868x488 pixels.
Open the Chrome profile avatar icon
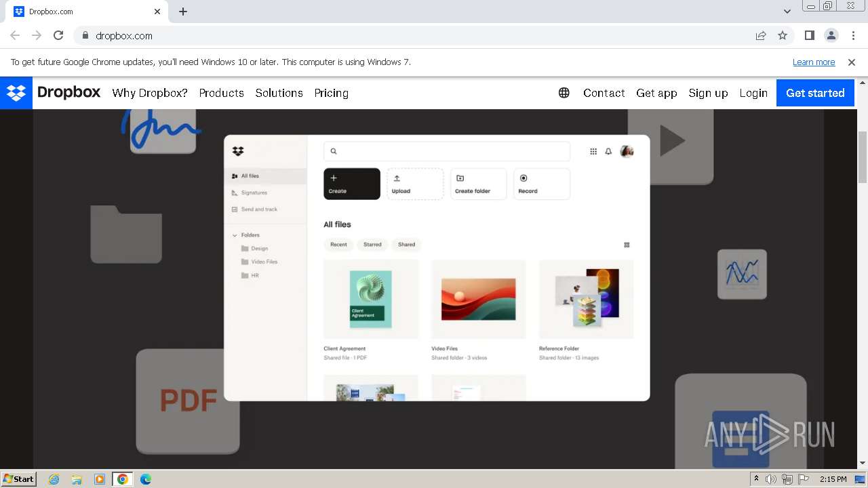[x=831, y=35]
